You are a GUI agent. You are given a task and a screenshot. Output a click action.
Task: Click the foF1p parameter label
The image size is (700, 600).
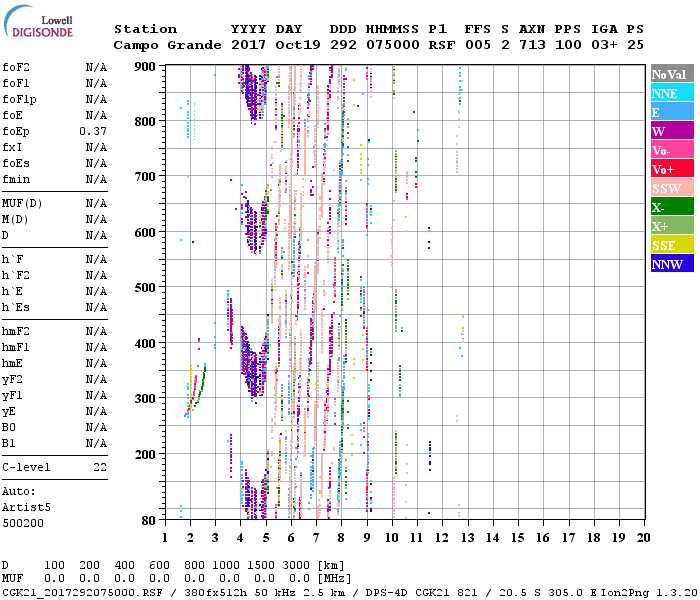point(19,100)
